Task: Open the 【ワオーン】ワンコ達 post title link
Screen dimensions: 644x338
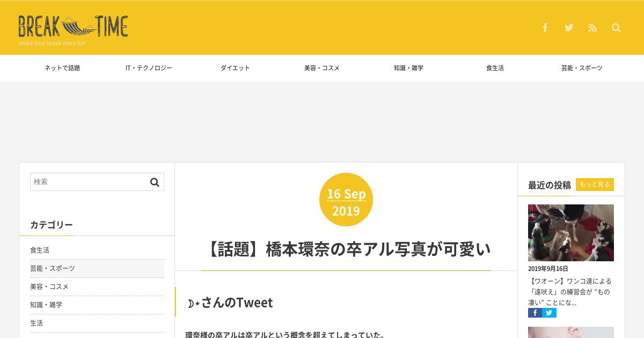Action: click(570, 292)
